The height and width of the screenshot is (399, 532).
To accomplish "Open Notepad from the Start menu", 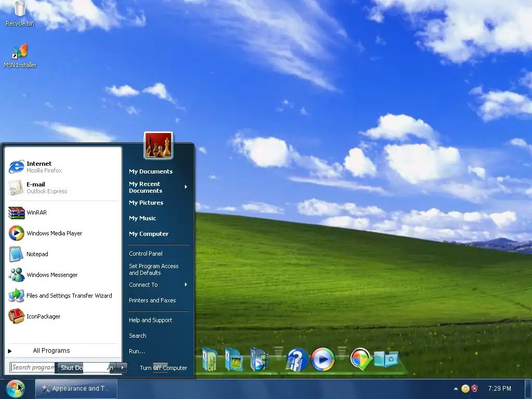I will (x=63, y=254).
